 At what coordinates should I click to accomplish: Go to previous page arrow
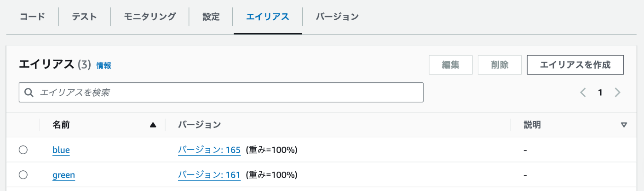583,93
